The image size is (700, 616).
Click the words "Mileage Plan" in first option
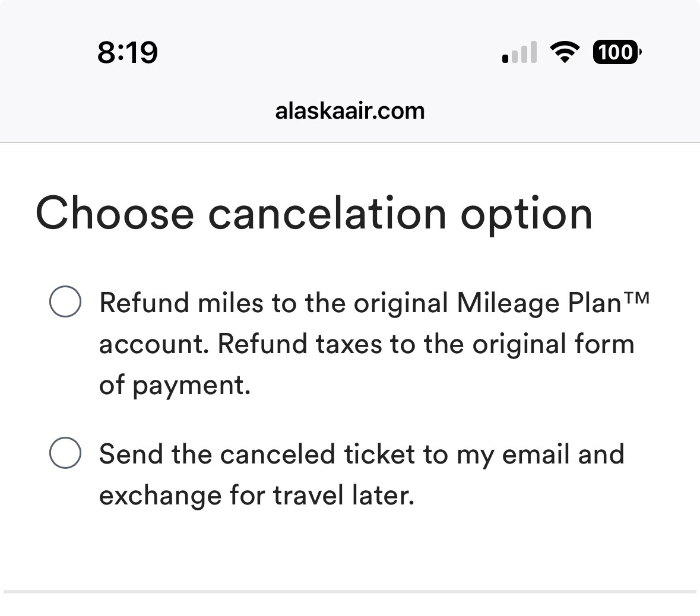(x=540, y=303)
